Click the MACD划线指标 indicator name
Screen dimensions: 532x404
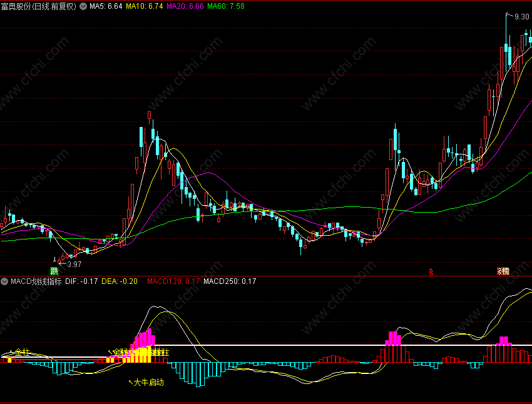(x=36, y=281)
